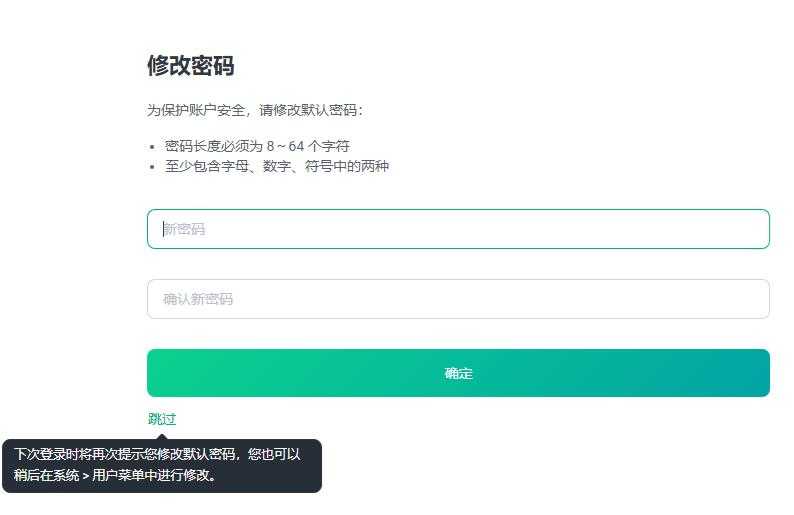Click the 确认新密码 input field
This screenshot has width=794, height=515.
pos(458,299)
